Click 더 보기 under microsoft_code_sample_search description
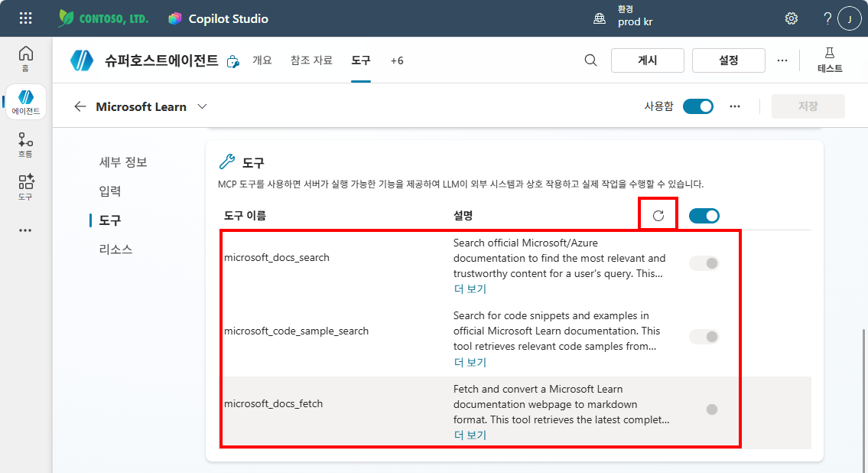Viewport: 868px width, 473px height. 470,362
